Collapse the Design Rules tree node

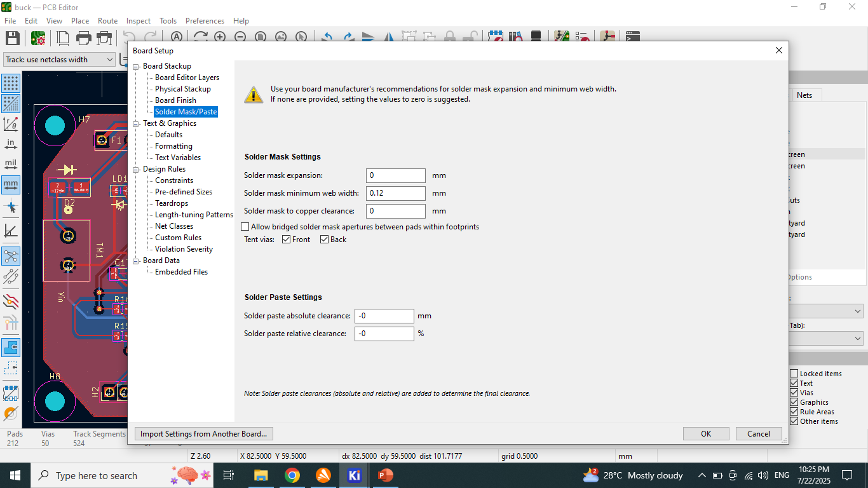[136, 169]
